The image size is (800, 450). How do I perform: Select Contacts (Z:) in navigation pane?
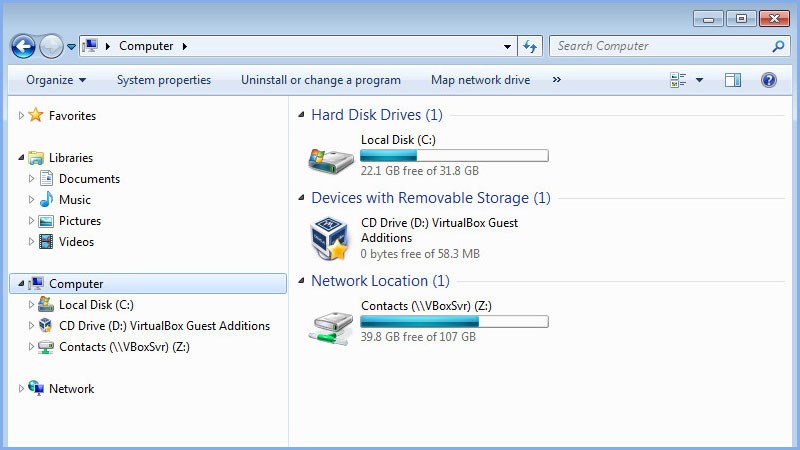[124, 346]
